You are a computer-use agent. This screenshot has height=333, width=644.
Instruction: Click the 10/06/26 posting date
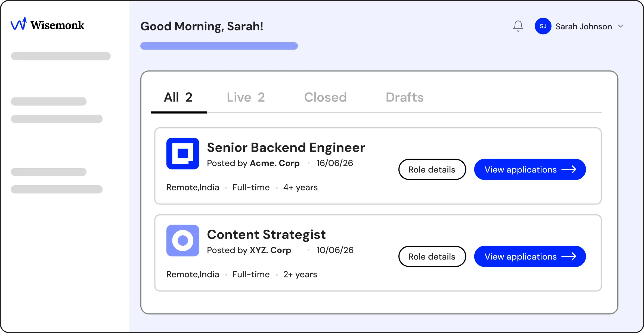(x=335, y=250)
